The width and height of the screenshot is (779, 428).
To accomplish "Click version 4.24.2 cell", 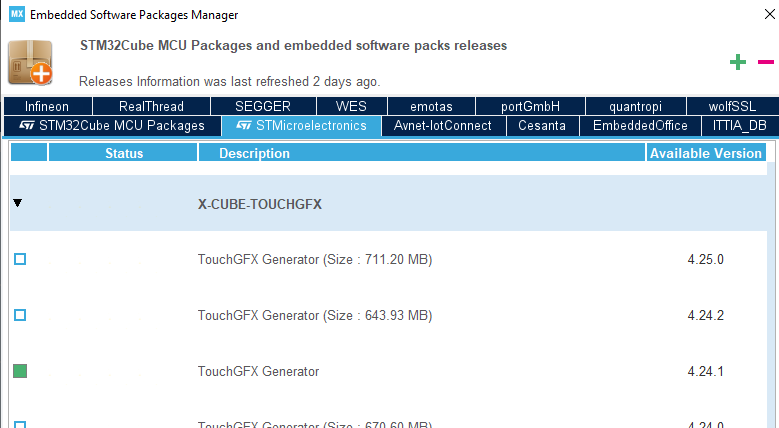I will [x=705, y=316].
